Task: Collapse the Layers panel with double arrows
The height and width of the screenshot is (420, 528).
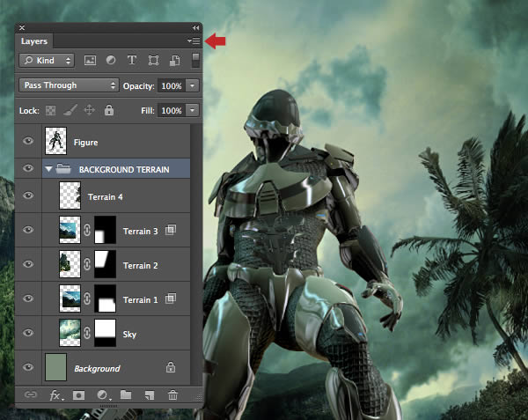Action: point(195,27)
